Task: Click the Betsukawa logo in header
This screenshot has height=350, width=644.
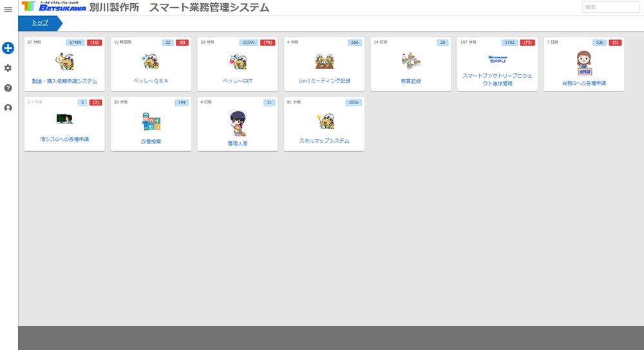Action: click(54, 7)
